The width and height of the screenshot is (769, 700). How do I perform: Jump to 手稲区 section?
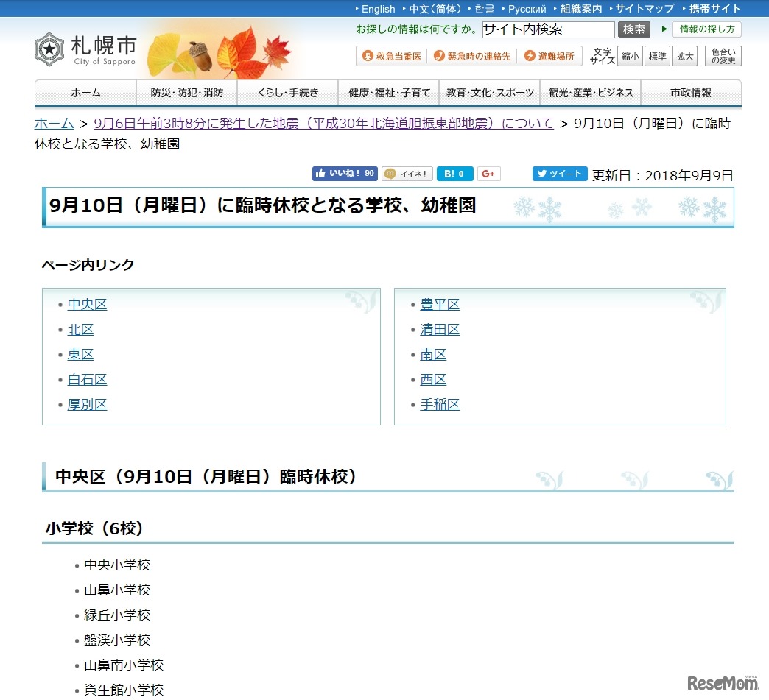tap(440, 404)
